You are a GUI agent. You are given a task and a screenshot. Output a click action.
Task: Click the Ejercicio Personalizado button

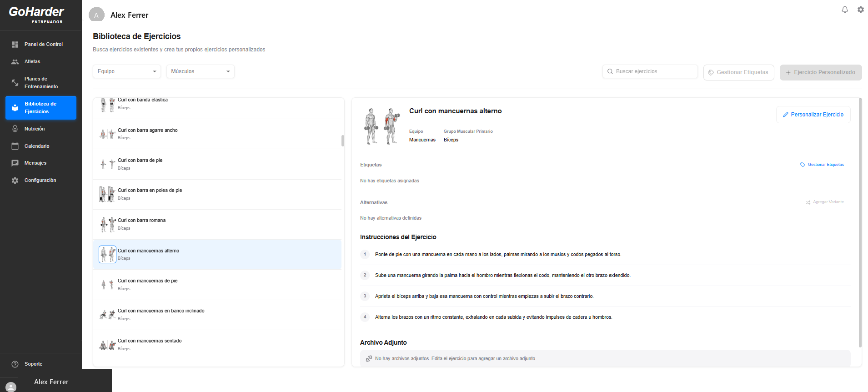[x=821, y=72]
